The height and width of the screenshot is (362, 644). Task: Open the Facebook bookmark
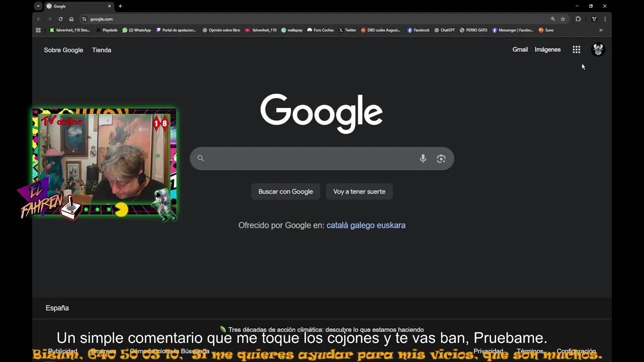(x=419, y=30)
